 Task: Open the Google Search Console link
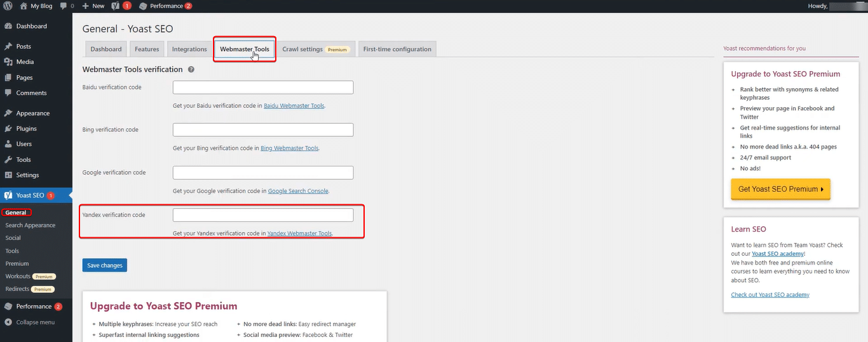coord(298,191)
